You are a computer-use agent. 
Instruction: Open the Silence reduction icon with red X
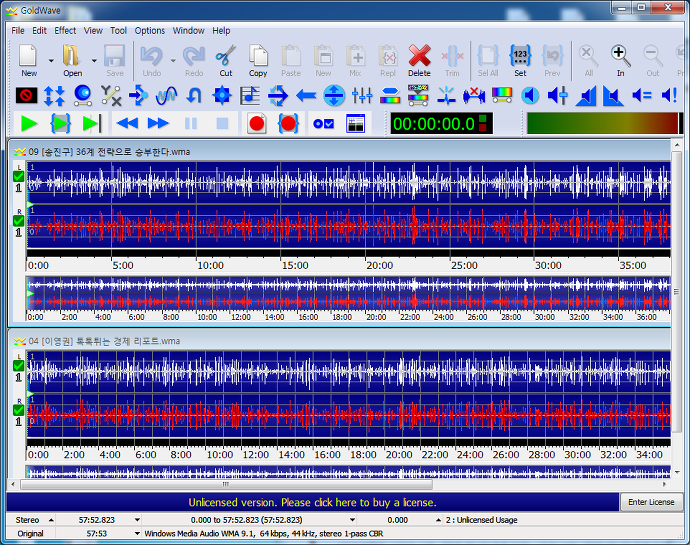pos(474,95)
